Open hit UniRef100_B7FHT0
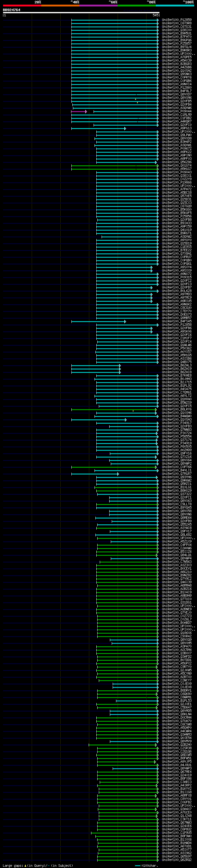 click(177, 37)
